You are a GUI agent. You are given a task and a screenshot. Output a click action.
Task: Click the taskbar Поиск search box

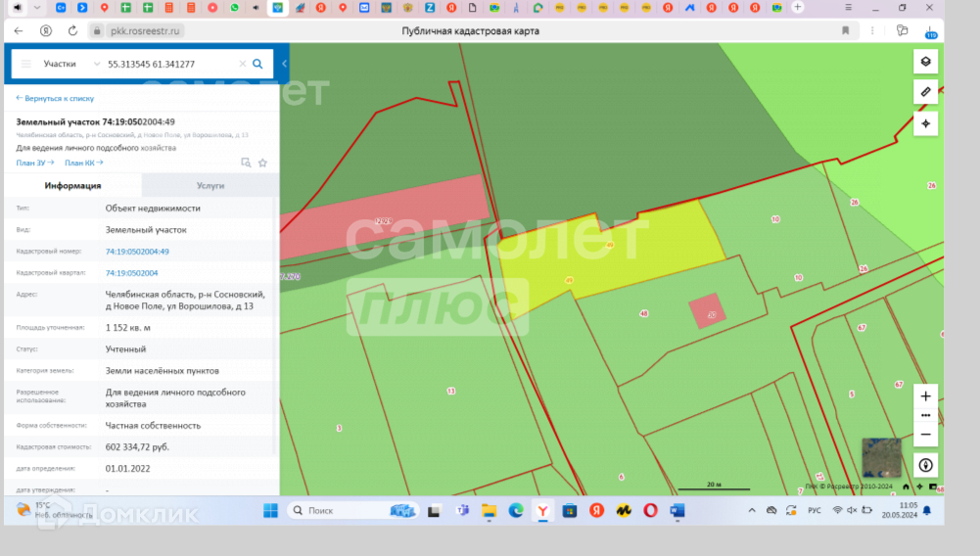coord(353,510)
